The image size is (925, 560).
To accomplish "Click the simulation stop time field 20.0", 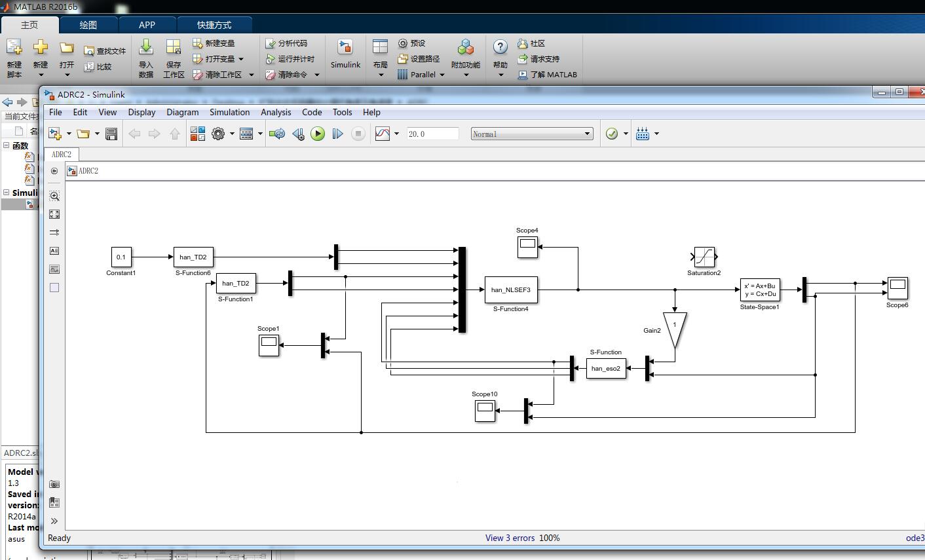I will tap(432, 134).
